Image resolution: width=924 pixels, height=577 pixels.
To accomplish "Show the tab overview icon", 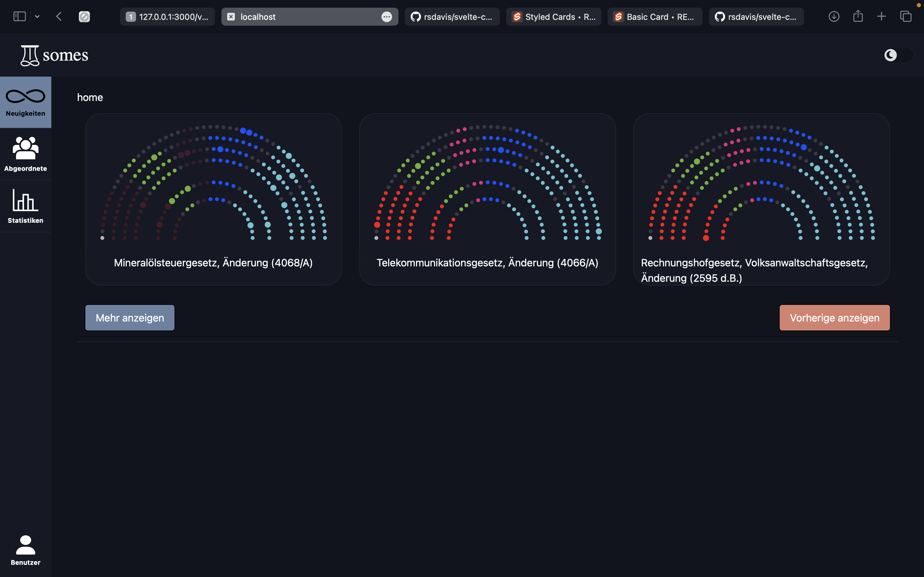I will point(906,16).
